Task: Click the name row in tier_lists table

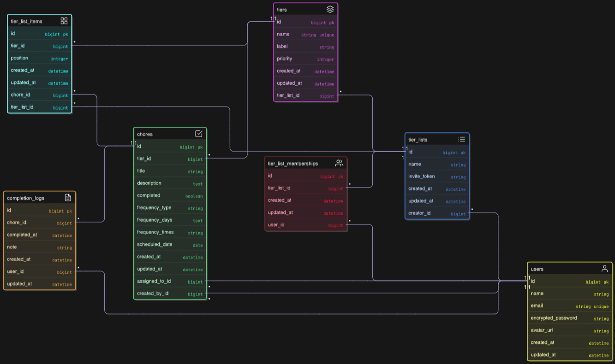Action: coord(437,164)
